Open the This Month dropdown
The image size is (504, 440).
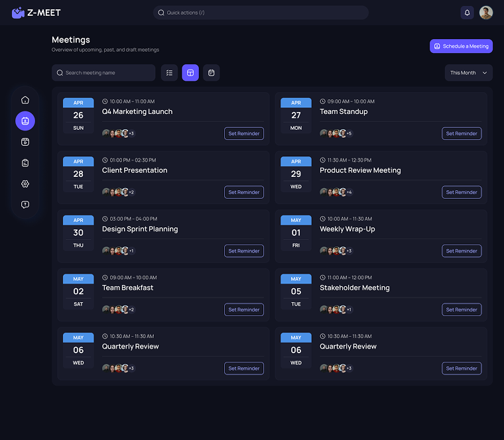469,73
